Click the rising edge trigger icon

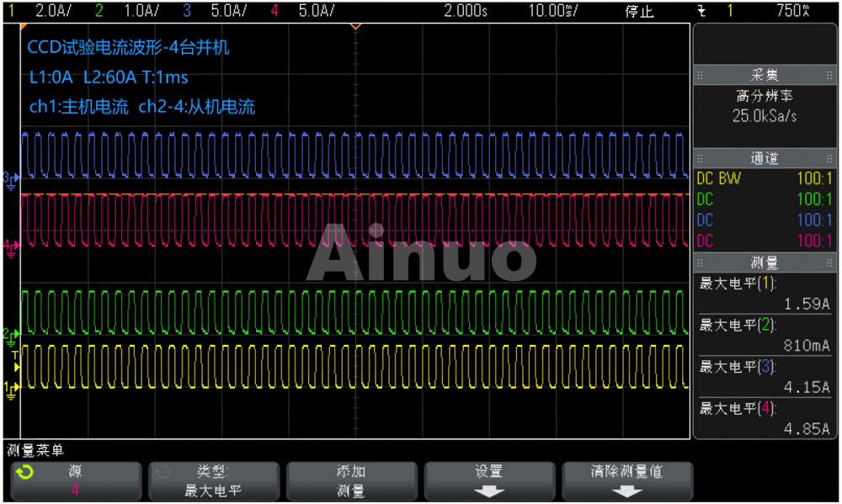pyautogui.click(x=702, y=11)
